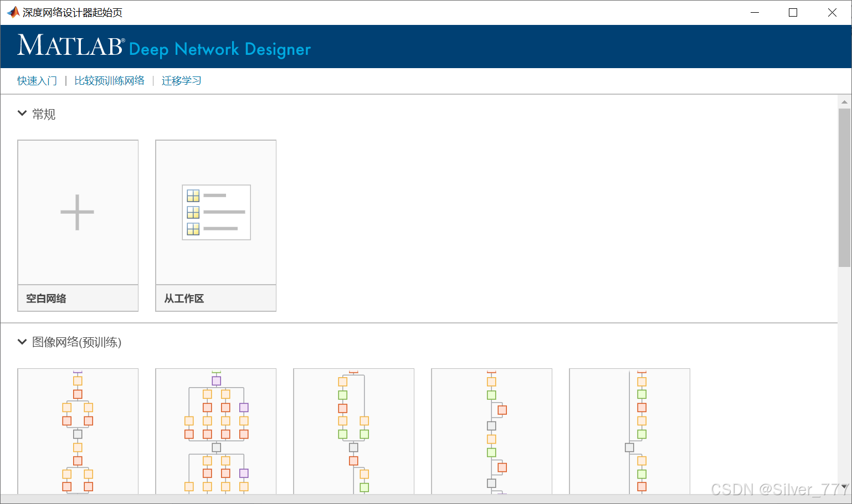The height and width of the screenshot is (504, 852).
Task: Select the 空白网络 label
Action: [46, 299]
